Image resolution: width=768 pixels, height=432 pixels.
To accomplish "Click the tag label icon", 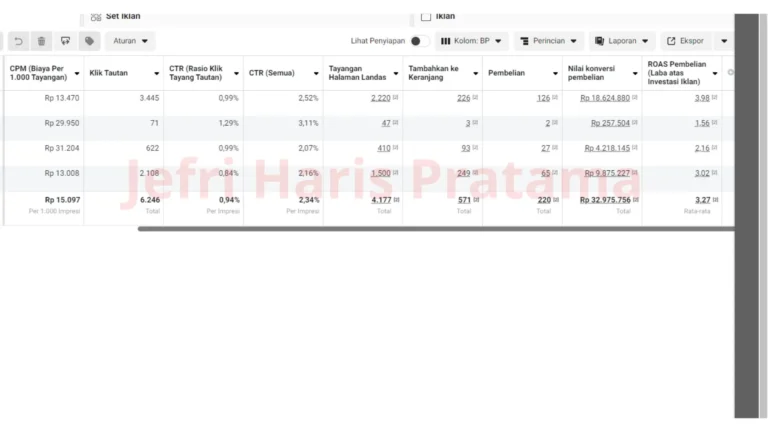I will pos(89,41).
